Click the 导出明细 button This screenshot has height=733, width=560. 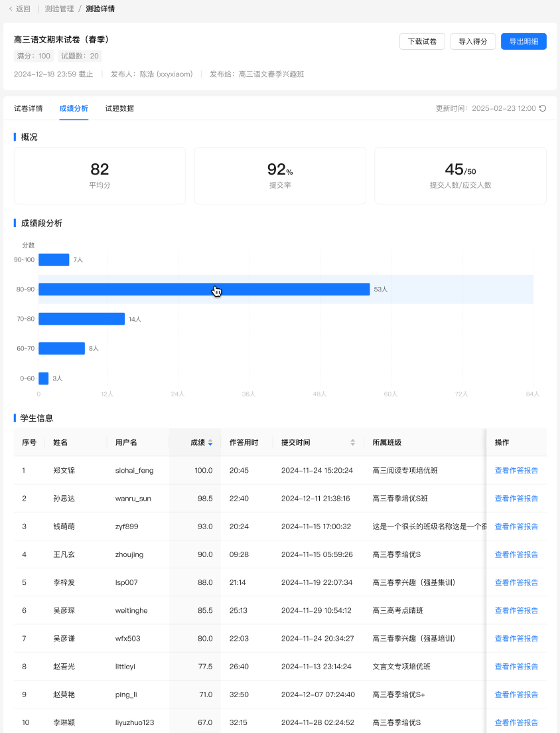point(524,42)
